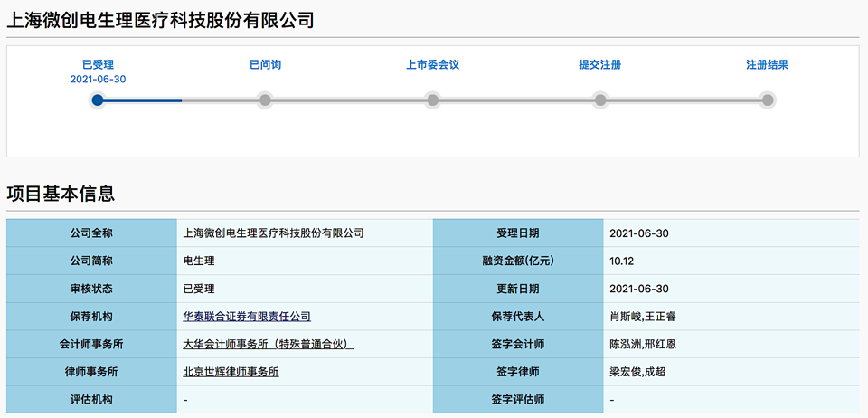View the 注册结果 stage label
Viewport: 868px width, 418px height.
(x=768, y=65)
